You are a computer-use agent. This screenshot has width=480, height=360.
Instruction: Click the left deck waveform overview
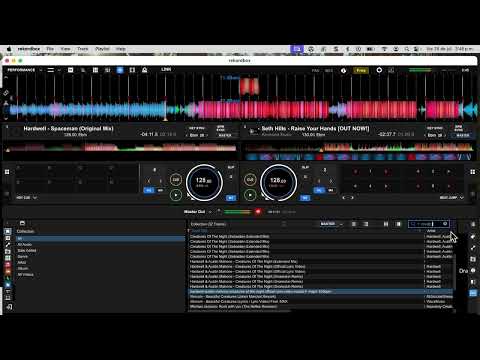point(121,147)
